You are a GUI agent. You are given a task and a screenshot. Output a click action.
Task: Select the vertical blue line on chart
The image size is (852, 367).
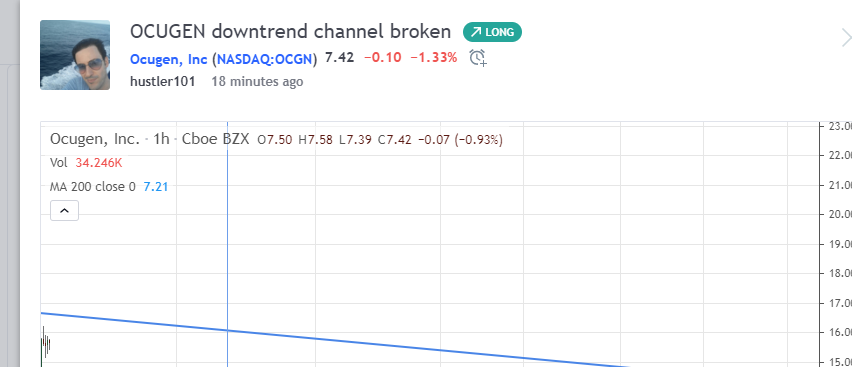coord(227,245)
